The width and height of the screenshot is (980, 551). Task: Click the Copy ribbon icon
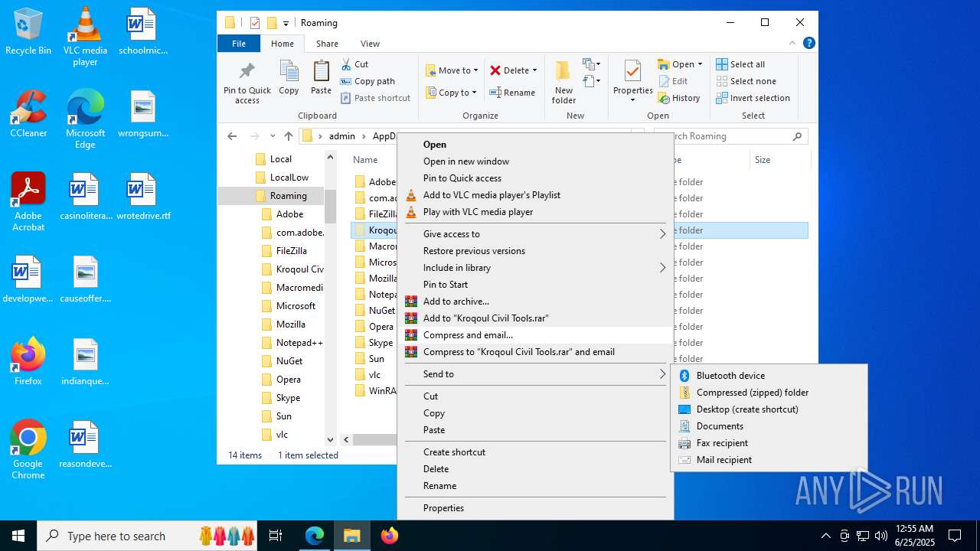tap(289, 77)
